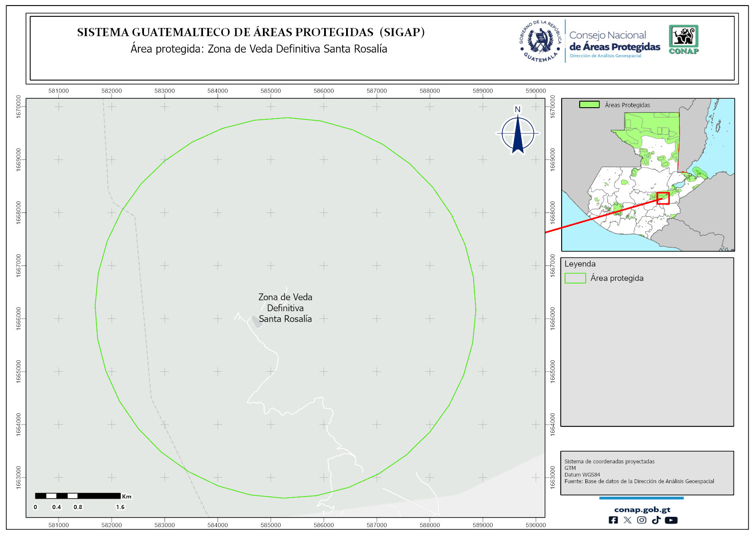Click the SISTEMA GUATEMALTECO DE ÁREAS PROTEGIDAS title

(x=251, y=32)
